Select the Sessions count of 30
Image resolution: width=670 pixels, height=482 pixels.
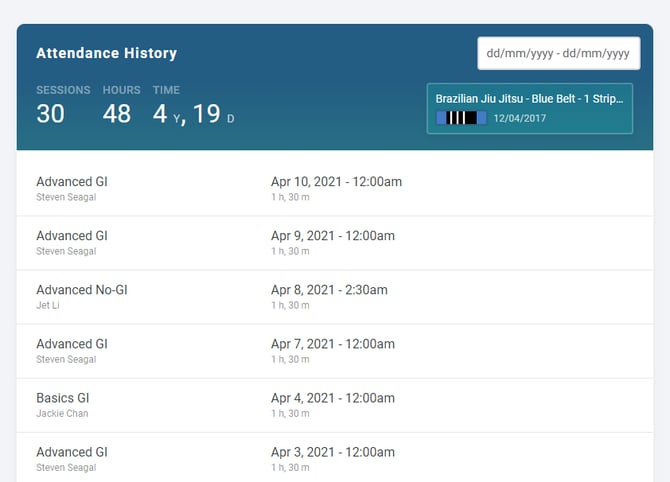coord(51,114)
